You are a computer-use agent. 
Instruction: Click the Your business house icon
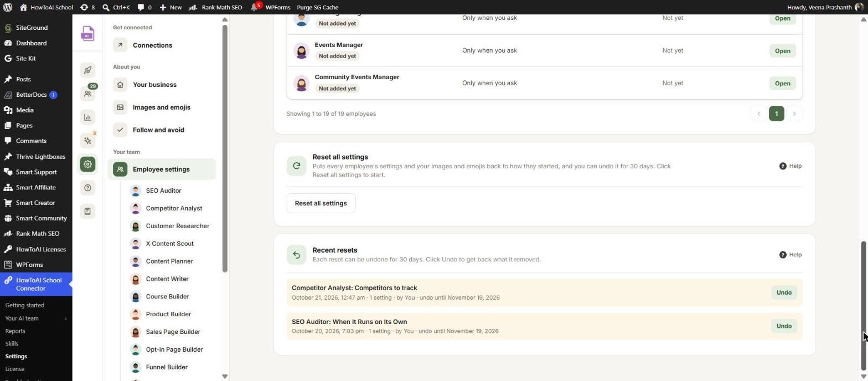[x=120, y=85]
